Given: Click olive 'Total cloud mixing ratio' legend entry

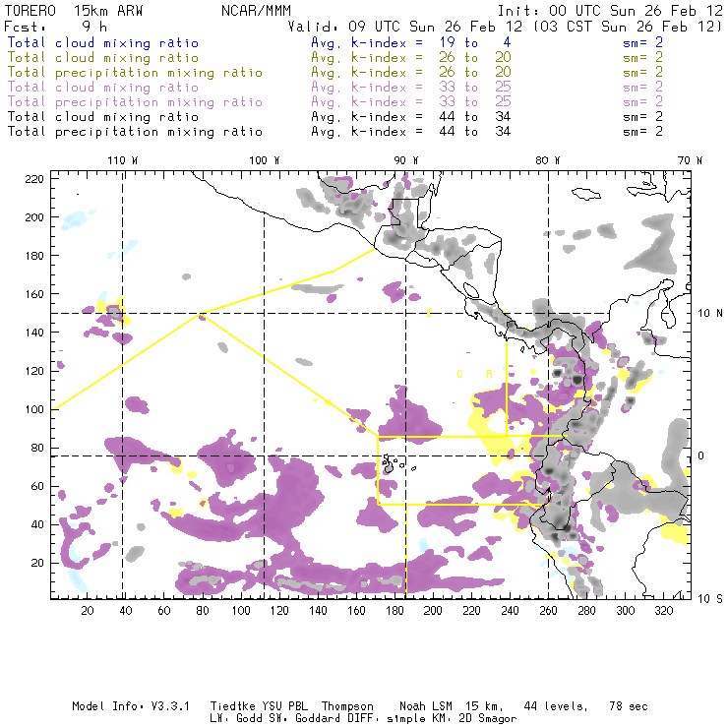Looking at the screenshot, I should coord(103,58).
